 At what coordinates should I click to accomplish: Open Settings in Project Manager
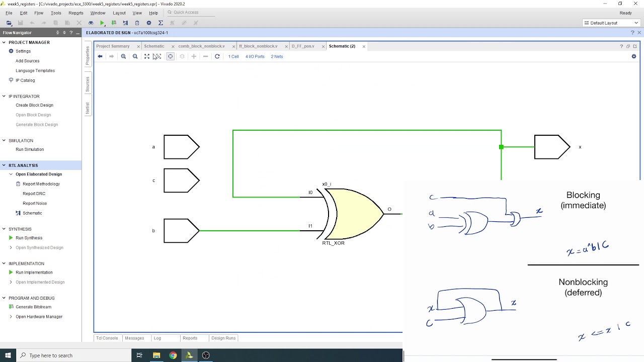(x=23, y=51)
